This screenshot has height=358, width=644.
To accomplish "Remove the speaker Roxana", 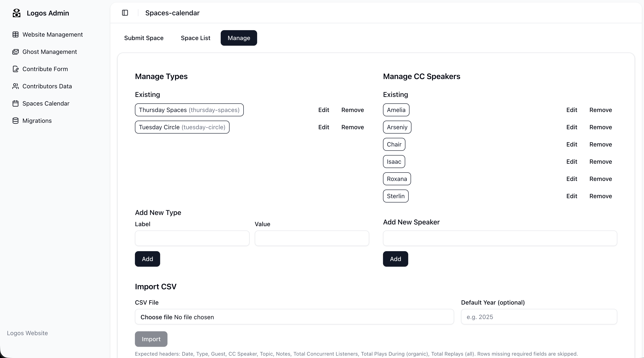I will (600, 179).
